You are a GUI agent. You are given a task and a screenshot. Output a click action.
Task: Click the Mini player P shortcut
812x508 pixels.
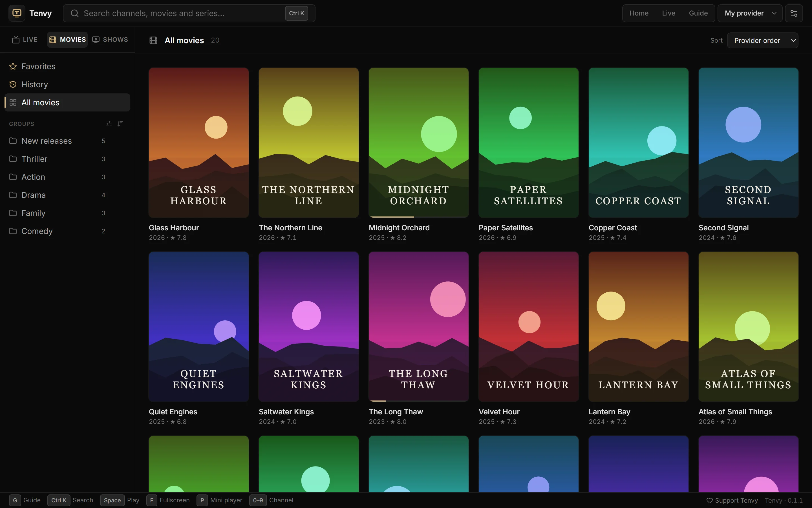[x=219, y=500]
